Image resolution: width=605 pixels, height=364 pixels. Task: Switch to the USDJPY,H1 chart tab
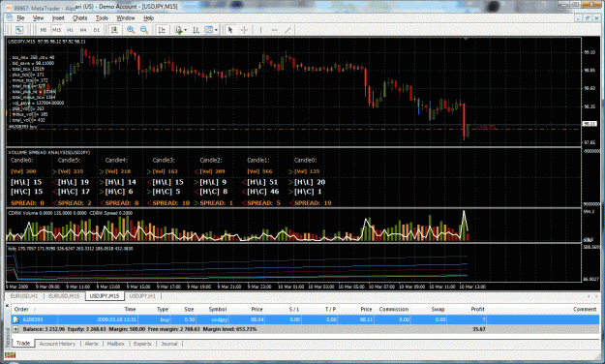pos(142,296)
